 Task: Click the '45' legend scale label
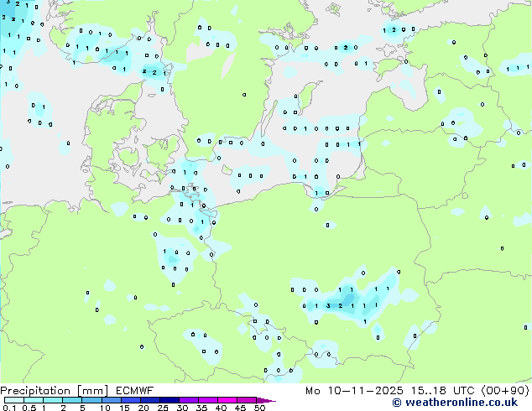pos(240,408)
